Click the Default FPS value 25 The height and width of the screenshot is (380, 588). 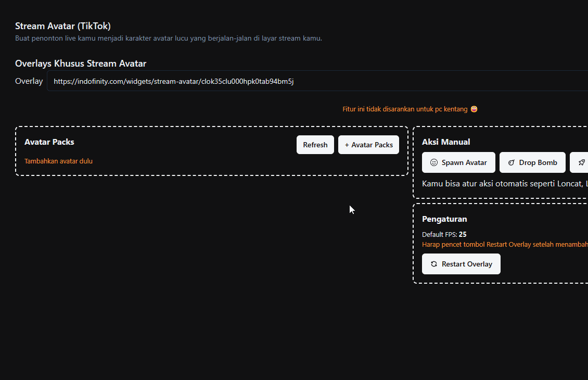point(463,234)
